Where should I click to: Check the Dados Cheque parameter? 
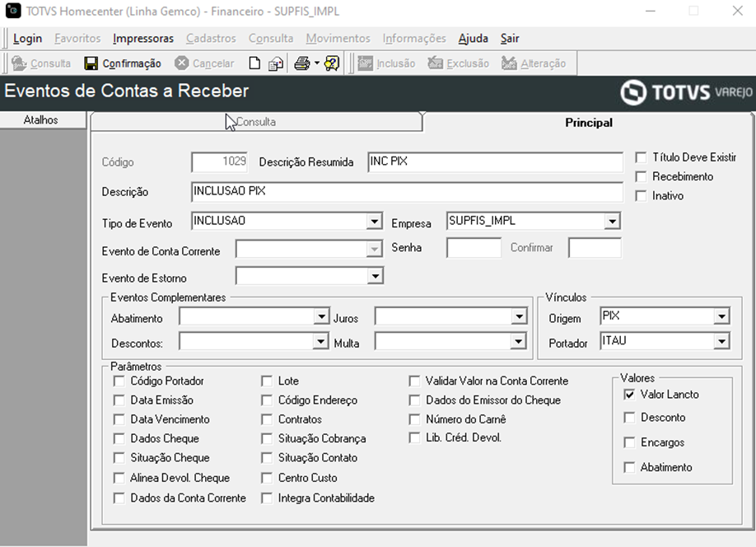(x=119, y=438)
